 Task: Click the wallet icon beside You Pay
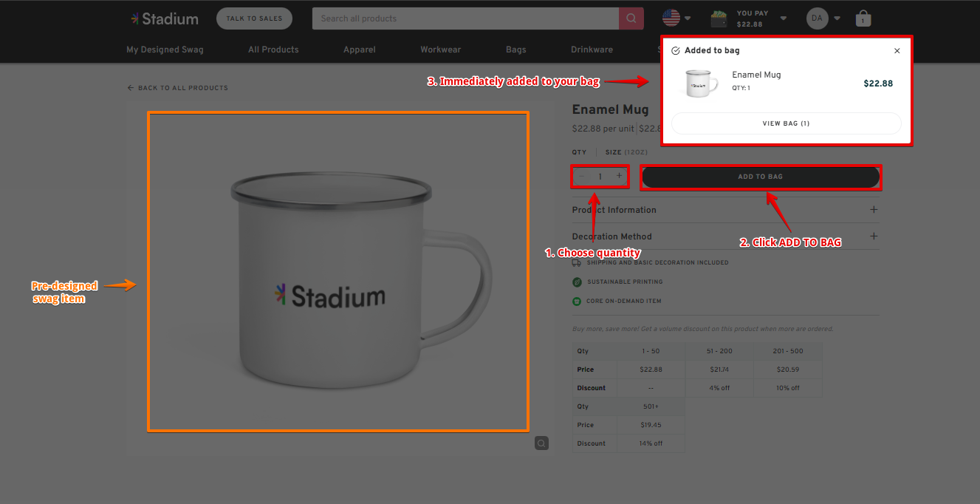[720, 18]
